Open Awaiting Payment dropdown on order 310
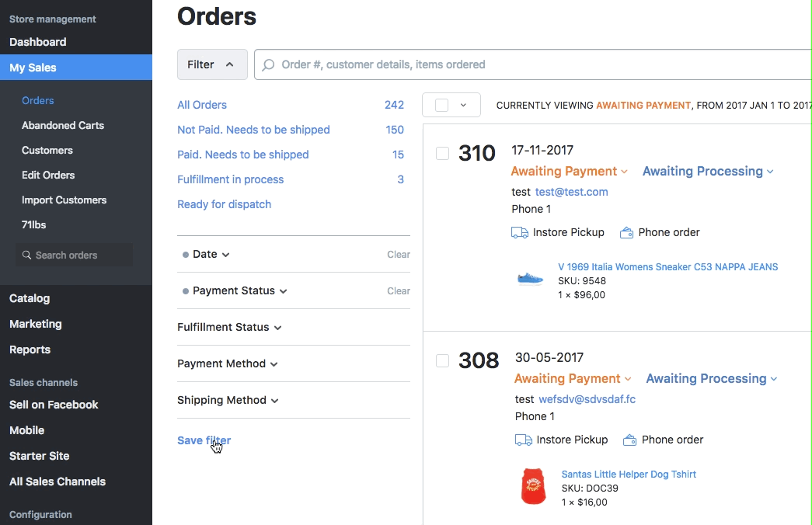 coord(569,172)
